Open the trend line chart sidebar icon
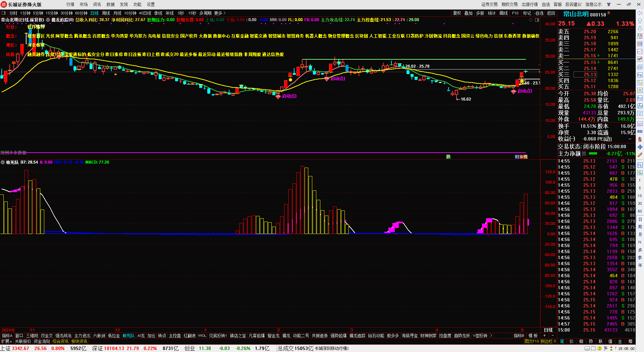Image resolution: width=644 pixels, height=352 pixels. (x=640, y=52)
